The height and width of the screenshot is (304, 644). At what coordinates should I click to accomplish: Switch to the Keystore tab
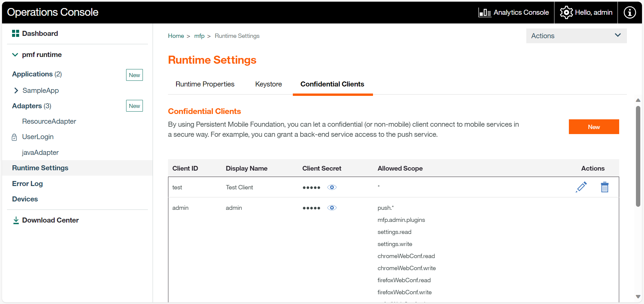tap(268, 84)
